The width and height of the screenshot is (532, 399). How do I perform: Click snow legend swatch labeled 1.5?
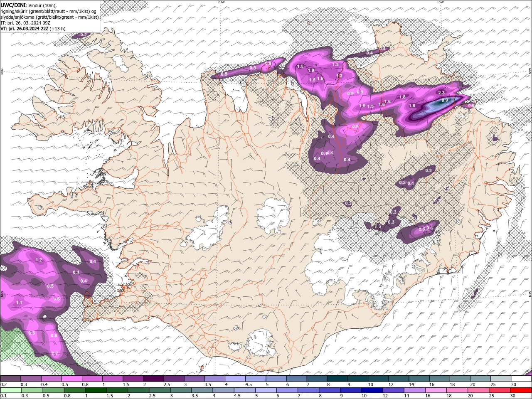click(x=133, y=379)
